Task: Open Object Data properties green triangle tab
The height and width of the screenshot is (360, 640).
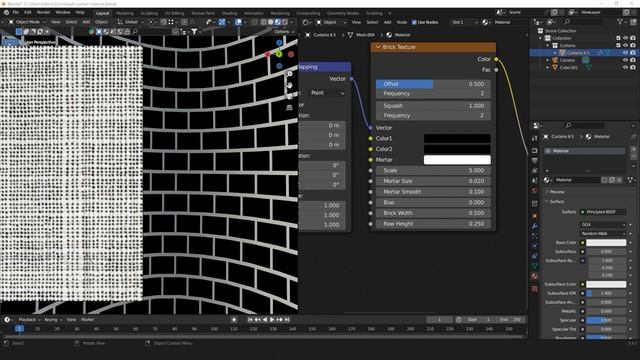Action: tap(535, 266)
